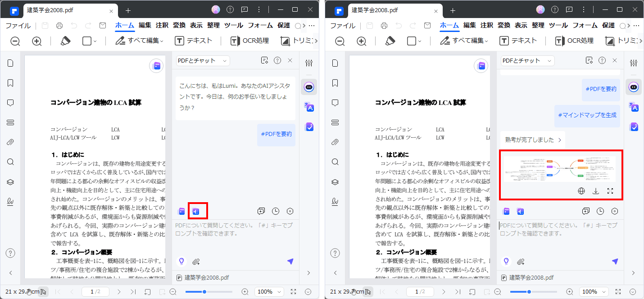
Task: Click chat history clock icon in right window
Action: tap(600, 211)
